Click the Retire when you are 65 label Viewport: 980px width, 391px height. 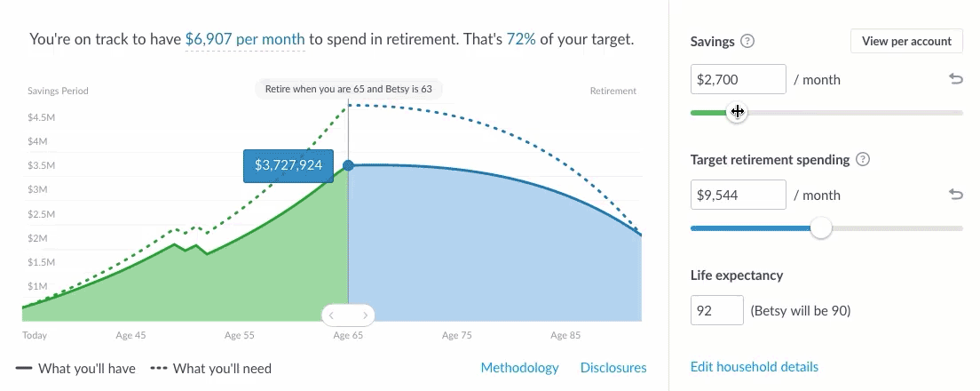[348, 89]
